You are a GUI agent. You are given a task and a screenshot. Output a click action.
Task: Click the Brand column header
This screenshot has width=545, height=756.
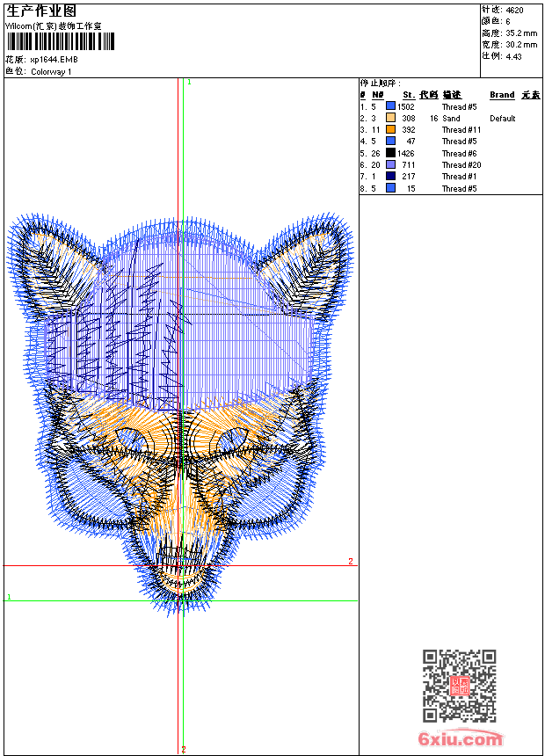pyautogui.click(x=502, y=95)
